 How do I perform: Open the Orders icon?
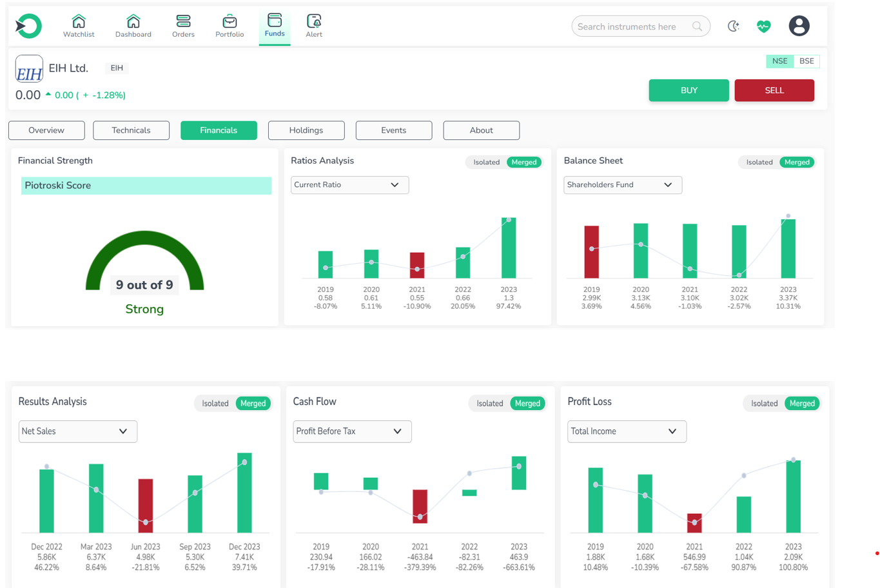coord(183,21)
